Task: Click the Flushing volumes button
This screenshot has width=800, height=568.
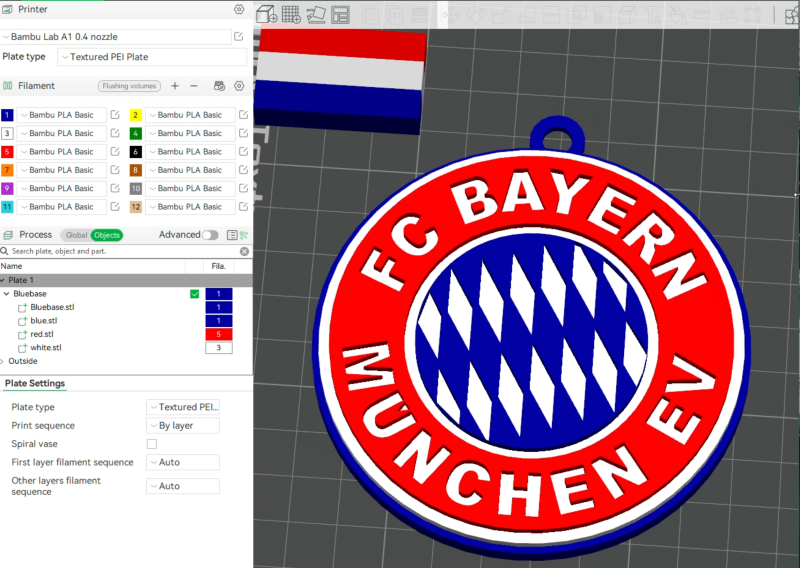Action: click(x=129, y=86)
